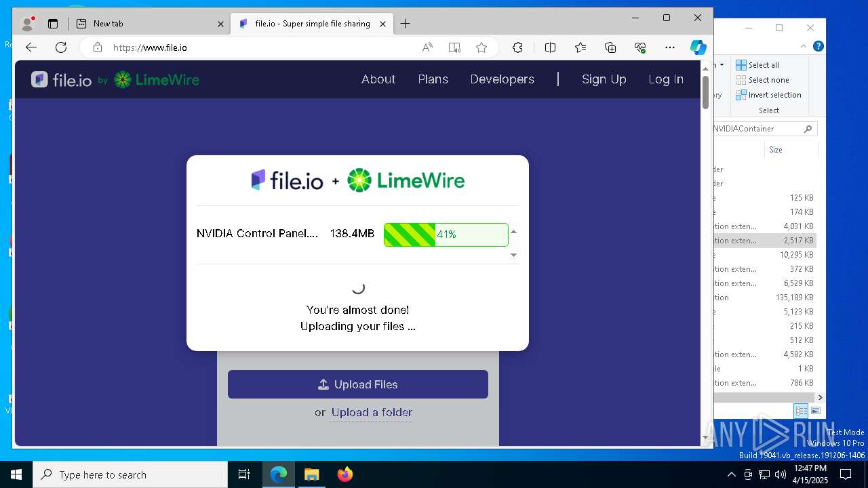868x488 pixels.
Task: Open the Developers page
Action: (502, 79)
